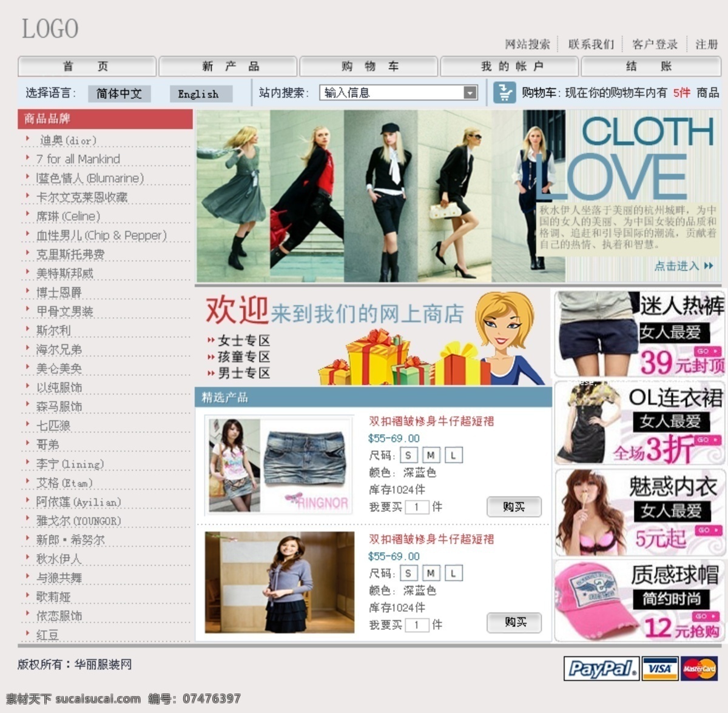Select brand 艾格 (Etam)
This screenshot has width=728, height=713.
click(x=64, y=483)
